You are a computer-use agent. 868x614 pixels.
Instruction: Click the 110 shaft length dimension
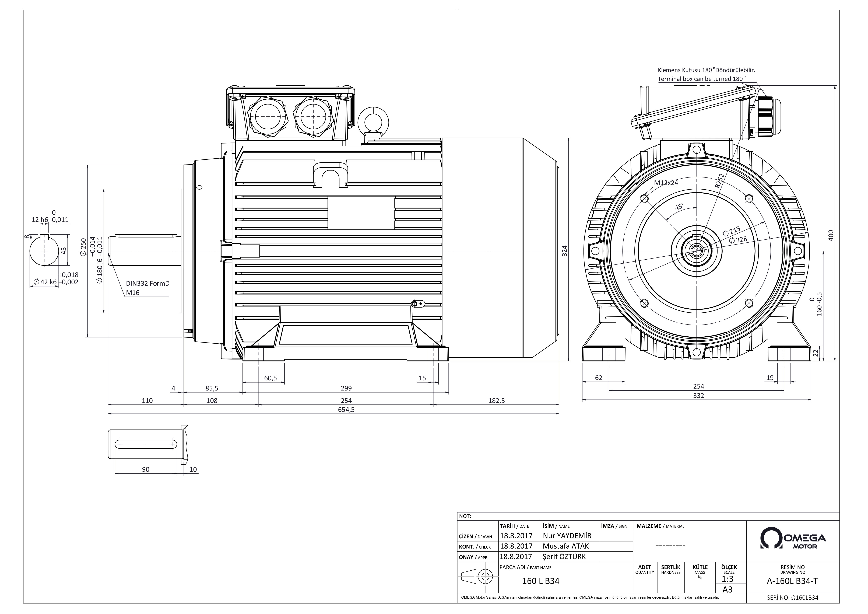pos(147,400)
